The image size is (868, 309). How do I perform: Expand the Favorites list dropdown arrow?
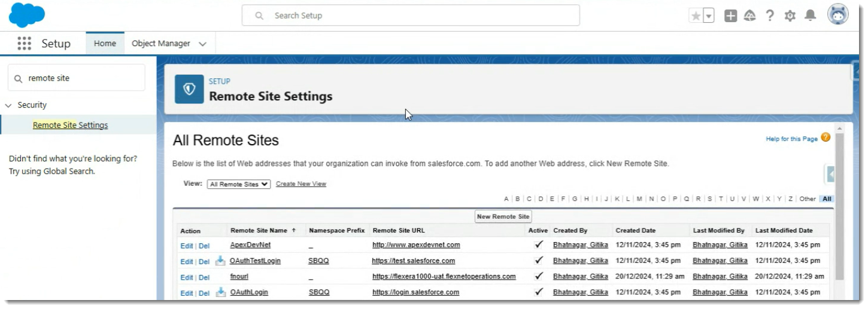click(x=709, y=16)
